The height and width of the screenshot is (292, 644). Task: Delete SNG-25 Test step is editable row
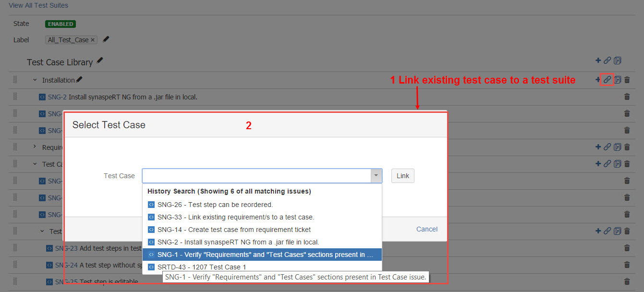(x=627, y=281)
